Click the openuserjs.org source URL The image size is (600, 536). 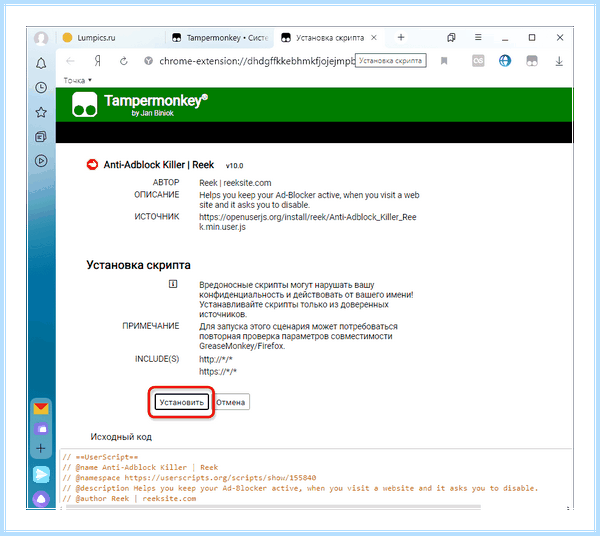(x=308, y=222)
